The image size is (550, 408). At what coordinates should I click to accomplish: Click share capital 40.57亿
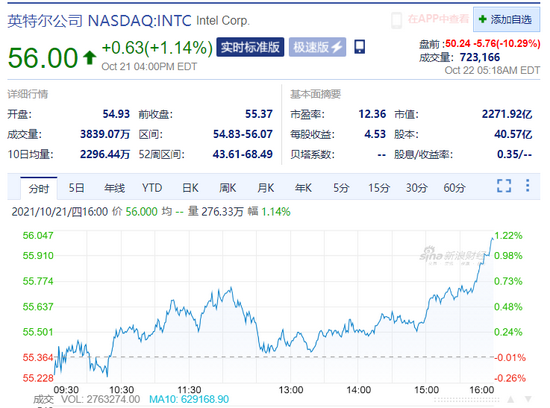click(x=513, y=134)
